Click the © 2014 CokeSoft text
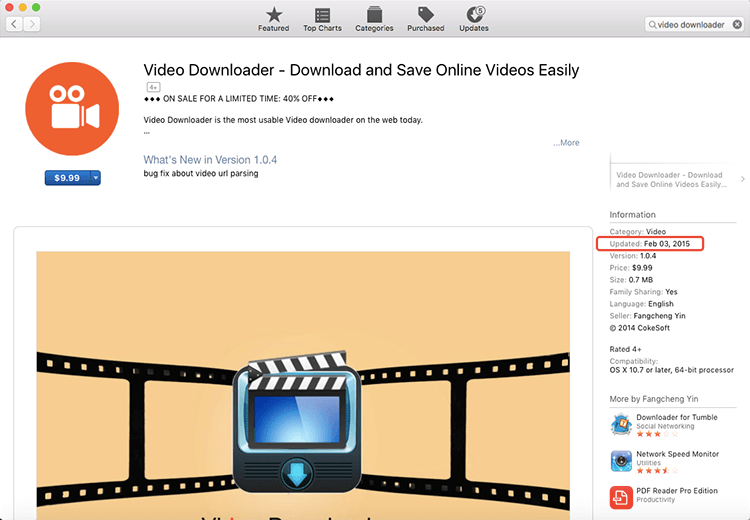Viewport: 750px width, 520px height. click(x=640, y=328)
